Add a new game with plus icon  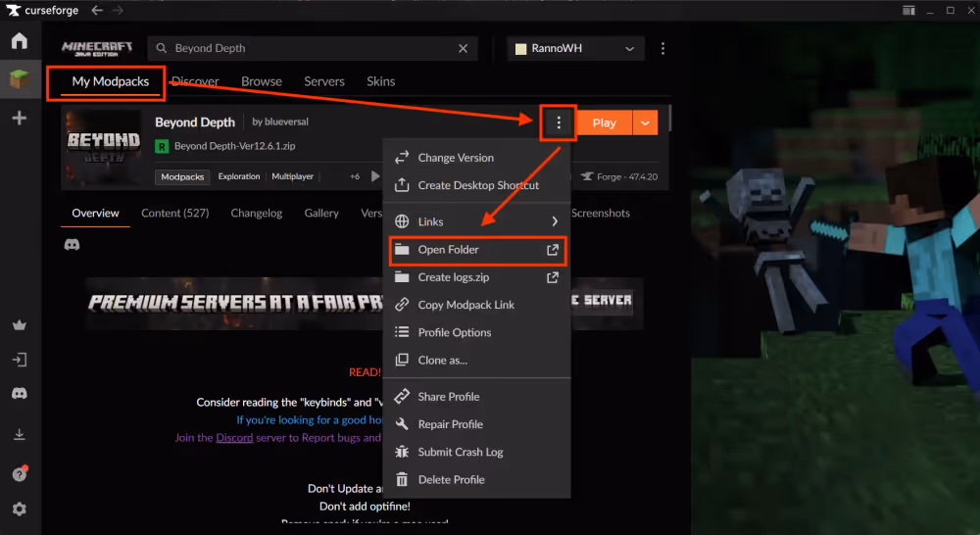pos(20,119)
